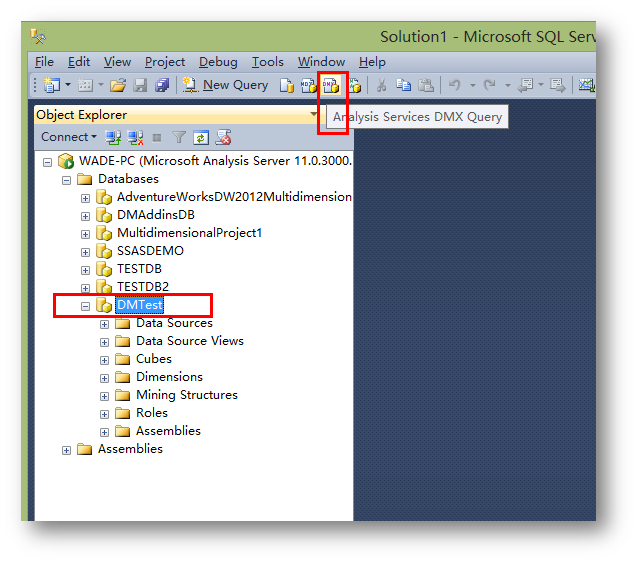
Task: Click the Save All icon
Action: pyautogui.click(x=162, y=85)
